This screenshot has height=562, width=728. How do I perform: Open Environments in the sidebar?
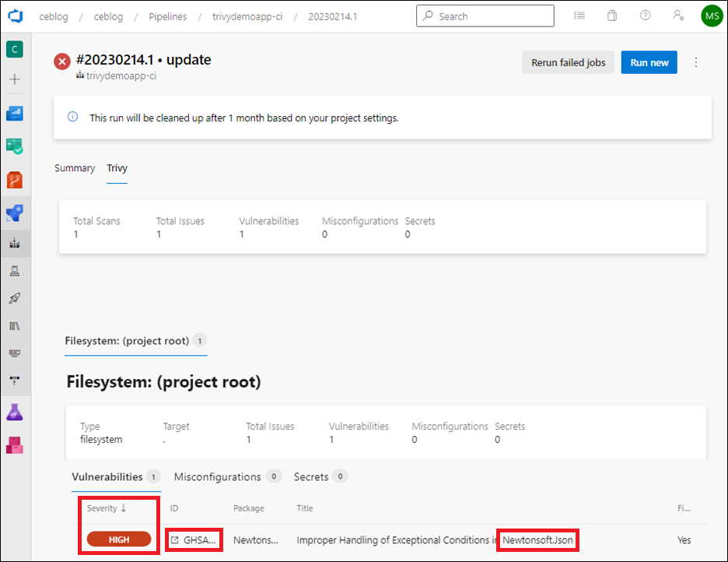pyautogui.click(x=15, y=271)
